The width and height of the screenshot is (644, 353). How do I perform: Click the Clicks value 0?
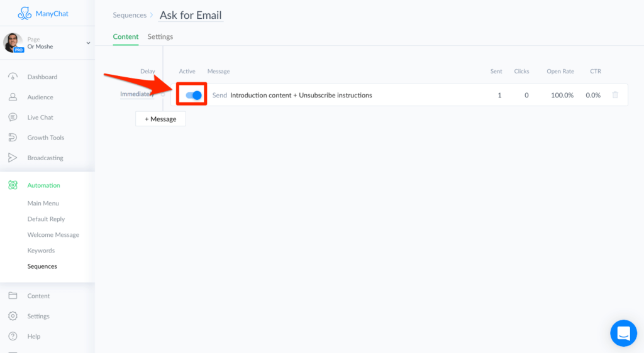(526, 95)
